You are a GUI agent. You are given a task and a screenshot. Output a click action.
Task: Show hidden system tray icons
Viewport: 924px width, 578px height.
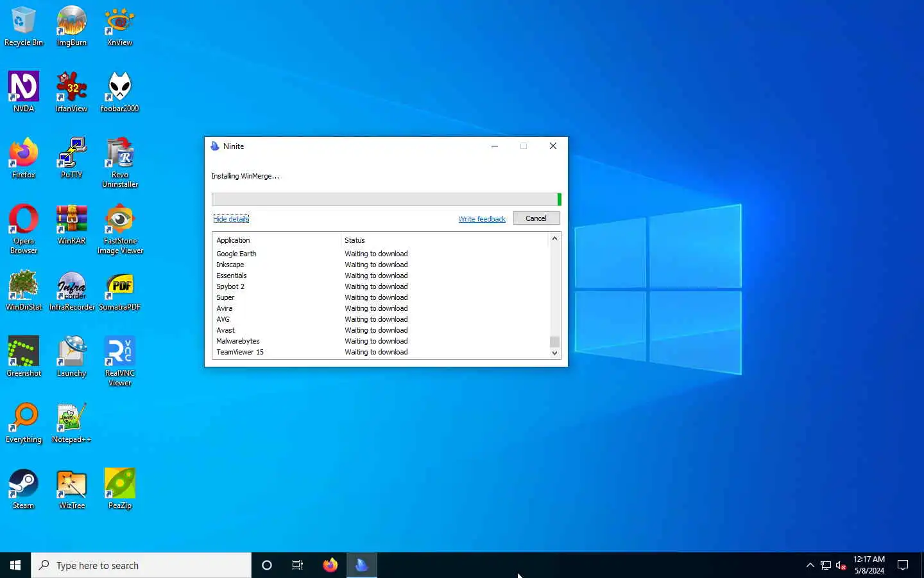(x=810, y=565)
